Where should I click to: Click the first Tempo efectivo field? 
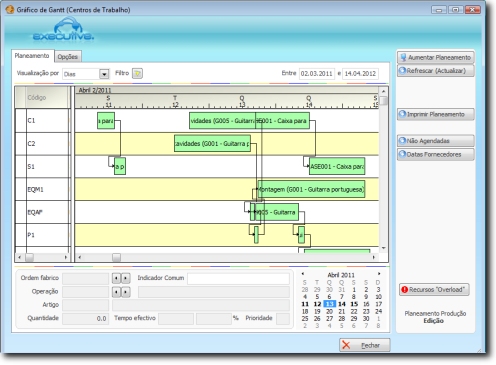[176, 318]
